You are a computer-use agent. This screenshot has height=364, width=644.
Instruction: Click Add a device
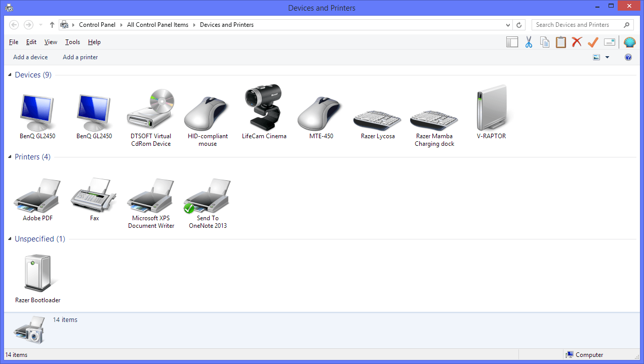pos(30,57)
